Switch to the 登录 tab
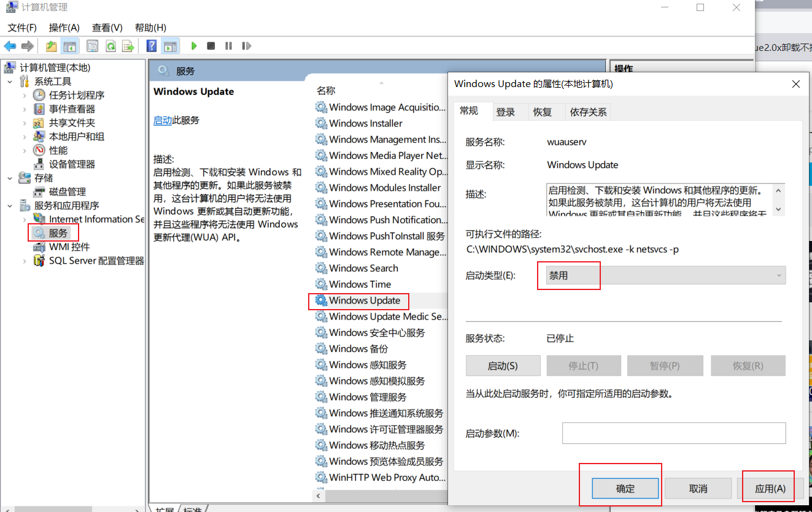The image size is (812, 512). (506, 112)
